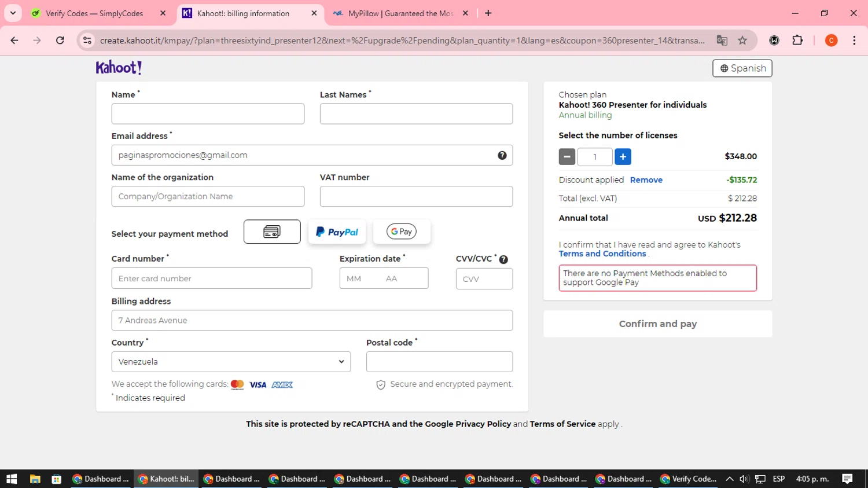Reload the Kahoot billing page

(60, 41)
